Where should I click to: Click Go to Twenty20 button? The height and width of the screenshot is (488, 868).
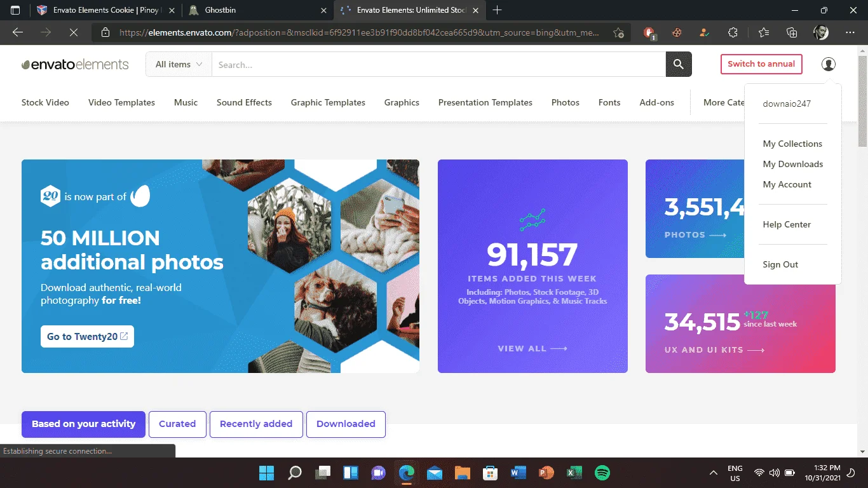point(87,337)
